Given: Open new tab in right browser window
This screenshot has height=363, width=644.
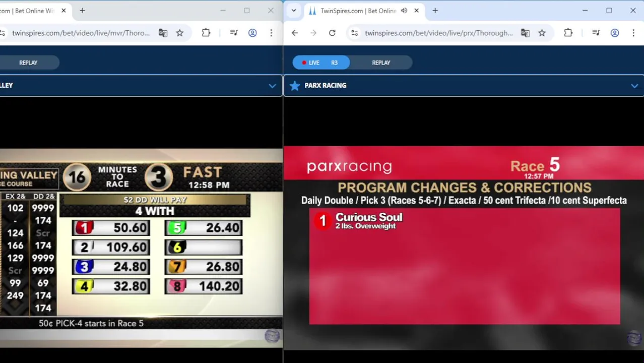Looking at the screenshot, I should point(435,11).
